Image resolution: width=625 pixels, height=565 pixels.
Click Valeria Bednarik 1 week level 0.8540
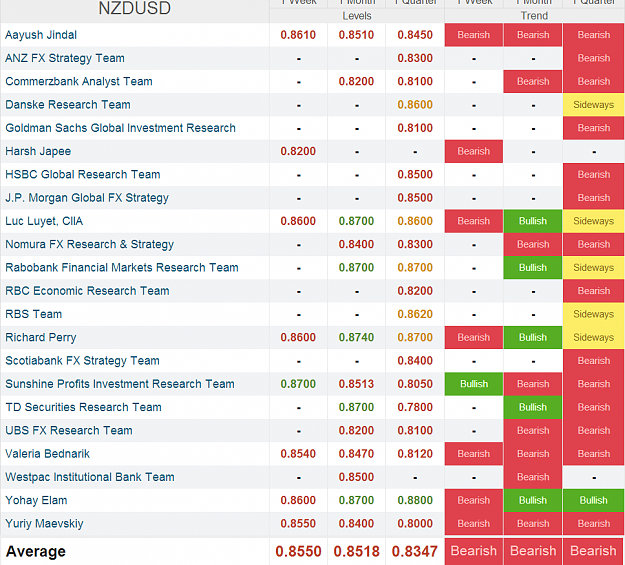pos(298,454)
